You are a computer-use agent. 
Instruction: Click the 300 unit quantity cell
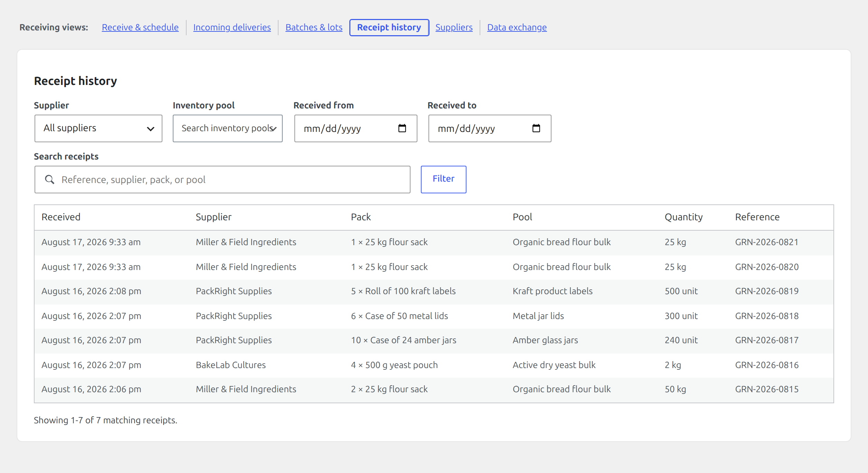pos(681,316)
